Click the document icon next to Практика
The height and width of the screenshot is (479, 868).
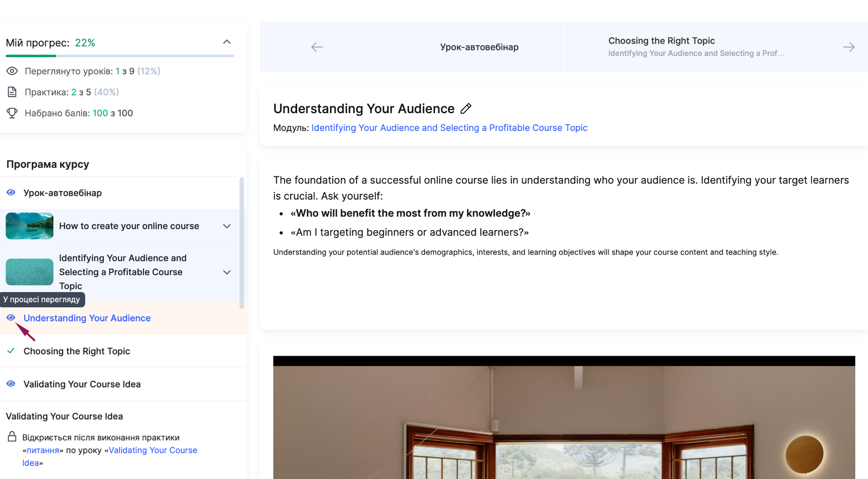(12, 92)
